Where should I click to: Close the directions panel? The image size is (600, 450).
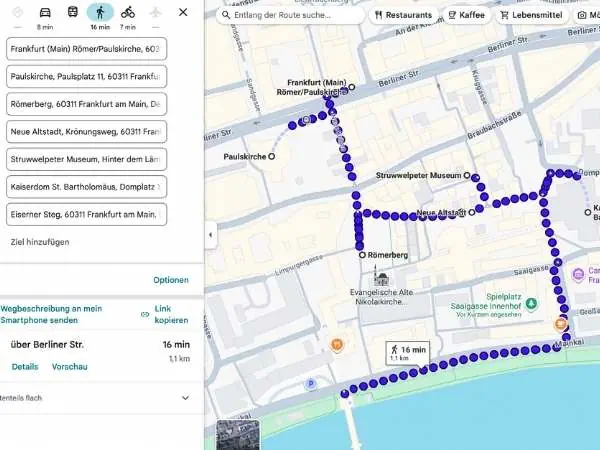pyautogui.click(x=183, y=12)
